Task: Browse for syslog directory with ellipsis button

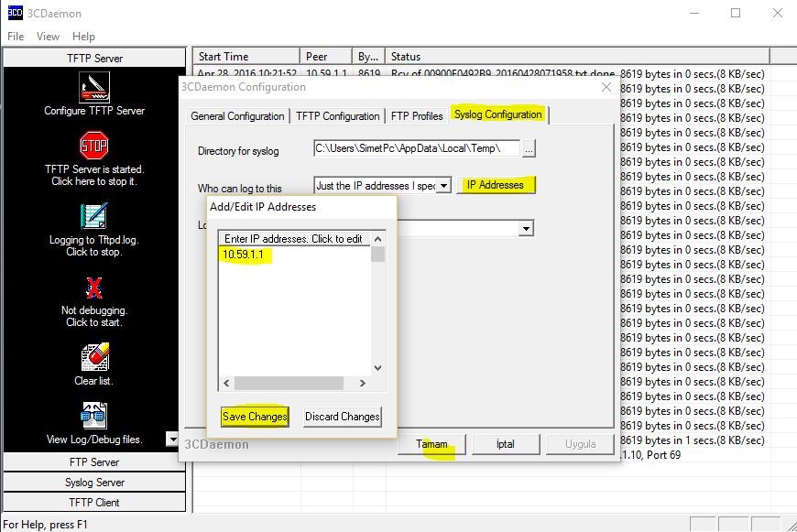Action: (529, 148)
